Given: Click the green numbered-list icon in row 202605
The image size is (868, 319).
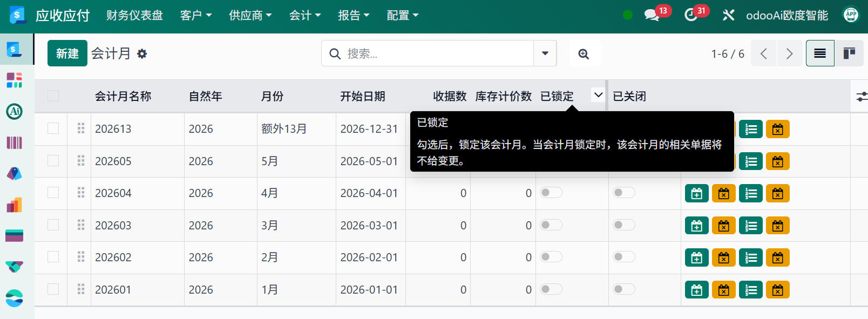Looking at the screenshot, I should coord(751,161).
